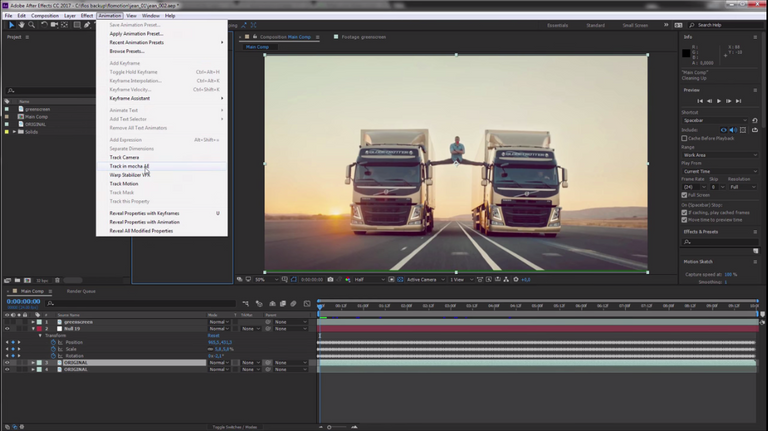Screen dimensions: 768x431
Task: Click Toggle Switches / Modes button
Action: pyautogui.click(x=235, y=427)
